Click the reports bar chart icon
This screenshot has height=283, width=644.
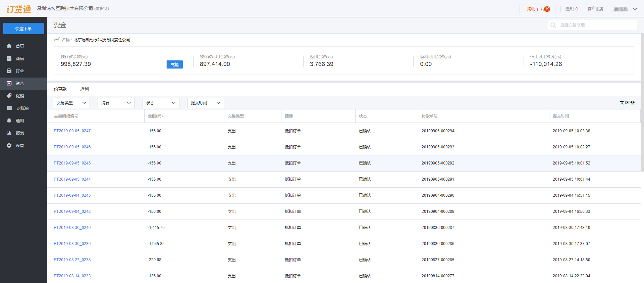point(9,133)
